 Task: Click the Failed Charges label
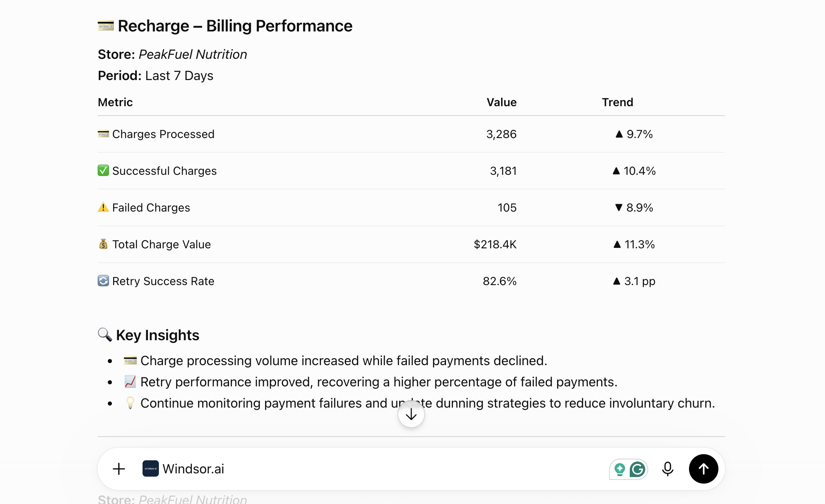click(151, 207)
